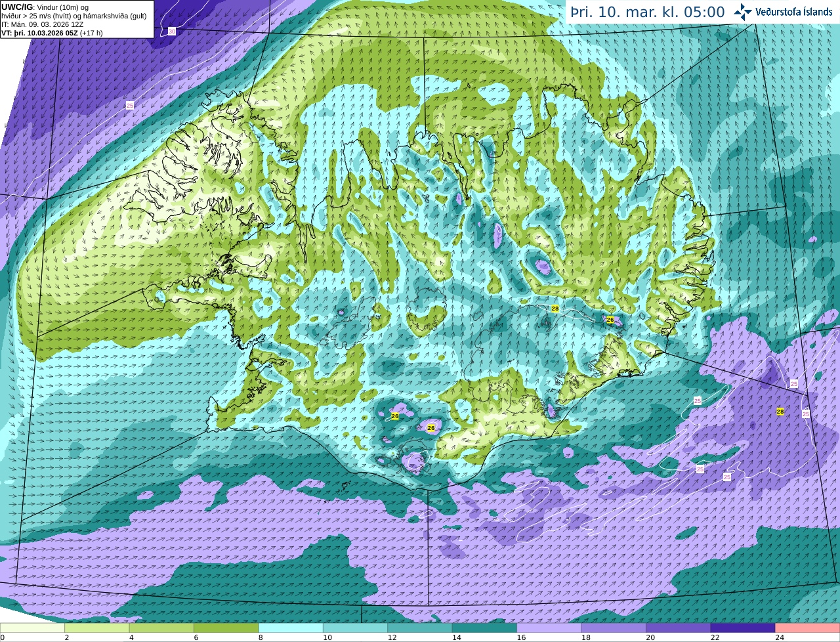Viewport: 840px width, 642px height.
Task: Click the 'UWC/IG: Vindur (10m) og' title line
Action: tap(45, 7)
